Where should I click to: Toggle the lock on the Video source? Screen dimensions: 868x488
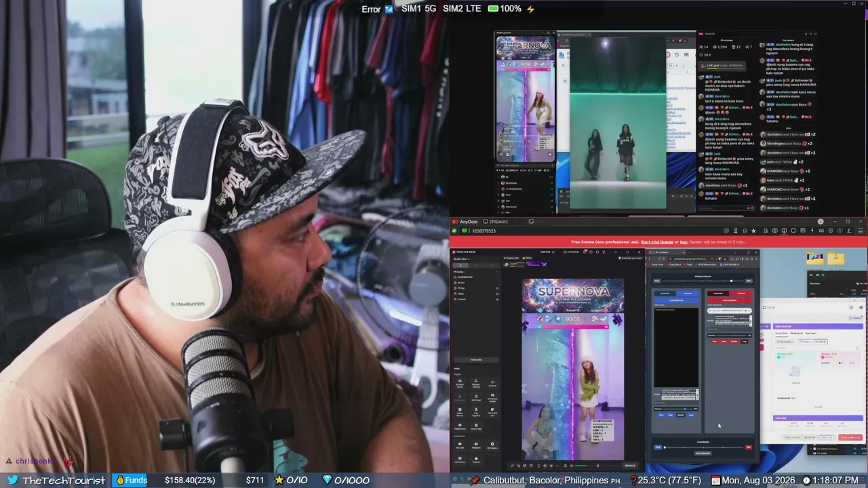pos(497,293)
